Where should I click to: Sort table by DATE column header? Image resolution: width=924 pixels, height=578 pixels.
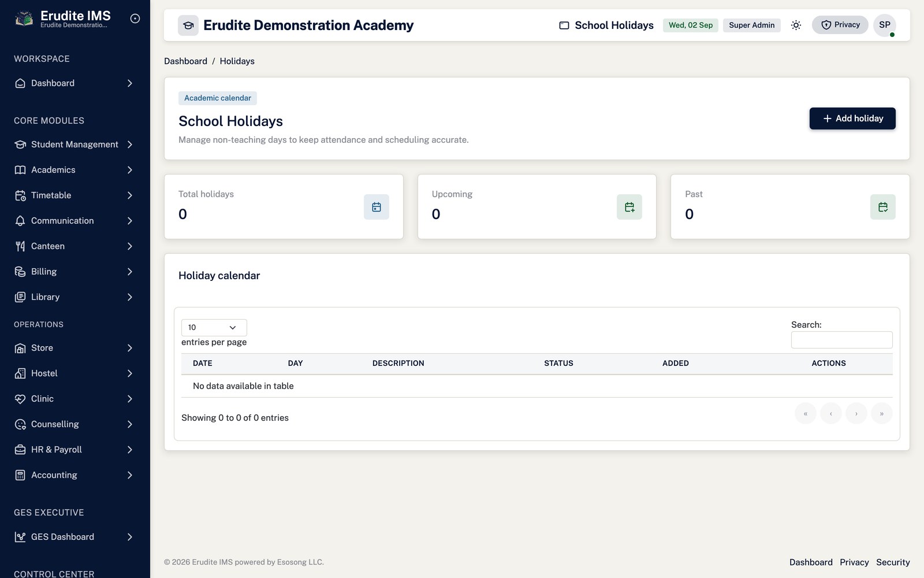pos(203,364)
